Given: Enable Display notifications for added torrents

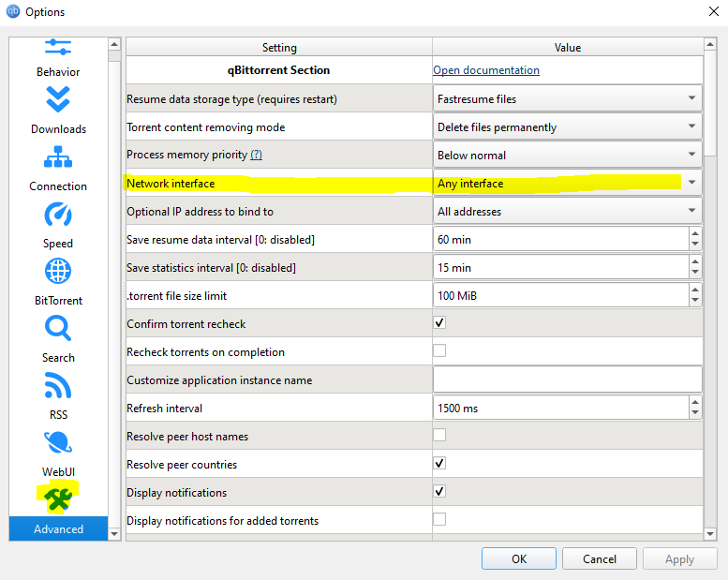Looking at the screenshot, I should (x=439, y=519).
